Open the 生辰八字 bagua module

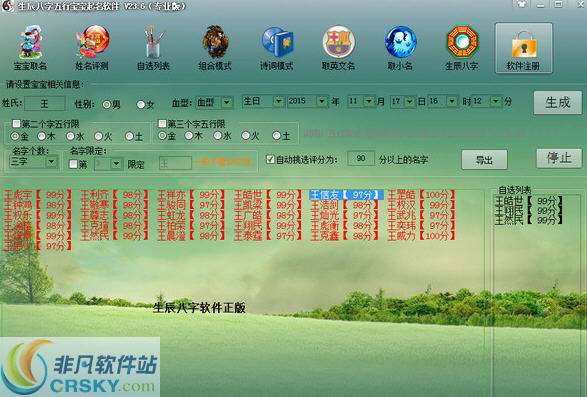coord(462,48)
